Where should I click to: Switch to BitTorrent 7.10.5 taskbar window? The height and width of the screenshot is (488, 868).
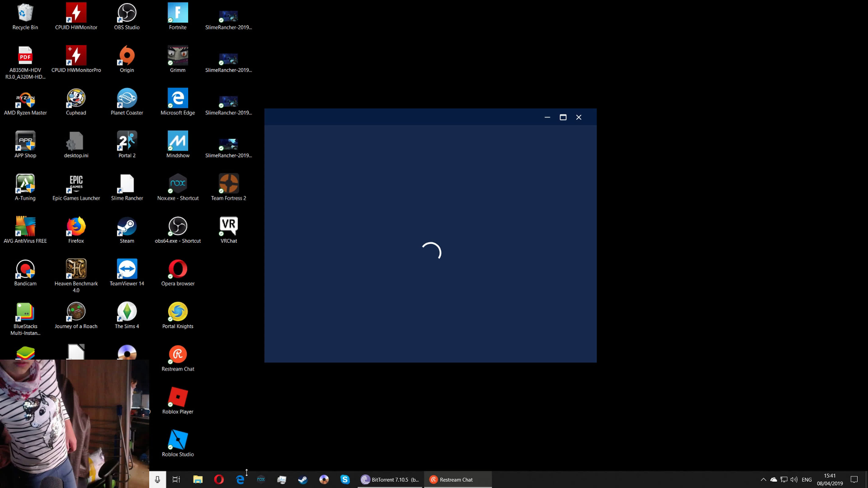(x=390, y=480)
